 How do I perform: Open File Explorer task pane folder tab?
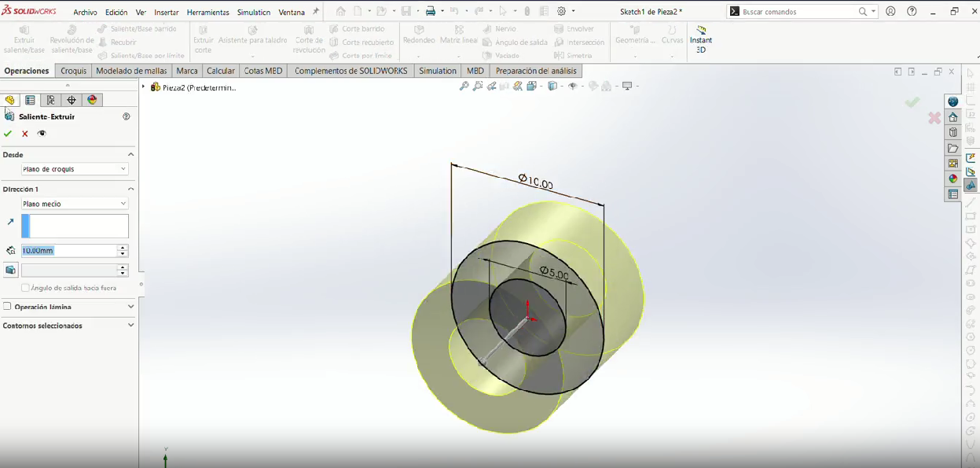tap(953, 148)
